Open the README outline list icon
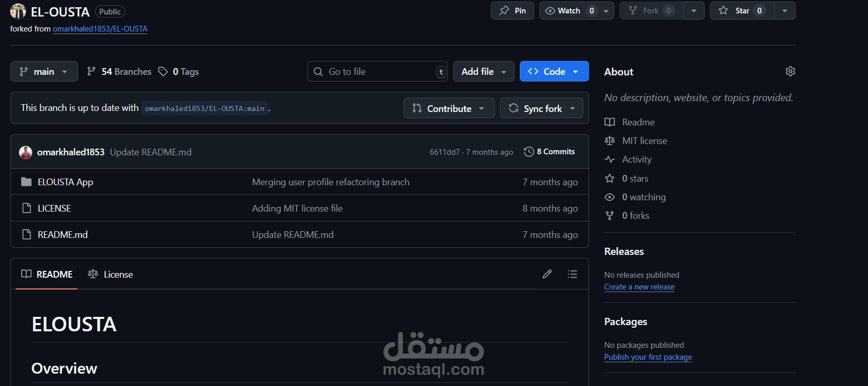Screen dimensions: 868x386 (572, 274)
